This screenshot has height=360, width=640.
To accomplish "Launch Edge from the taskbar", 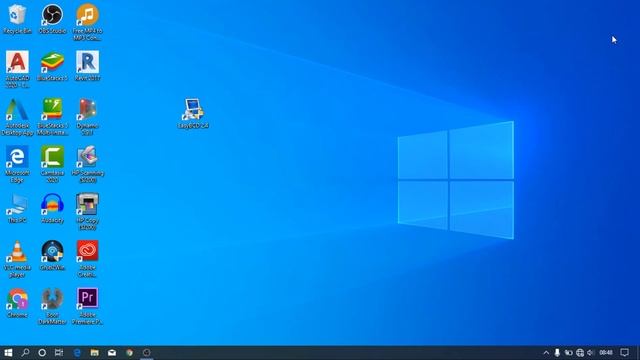I will 77,353.
